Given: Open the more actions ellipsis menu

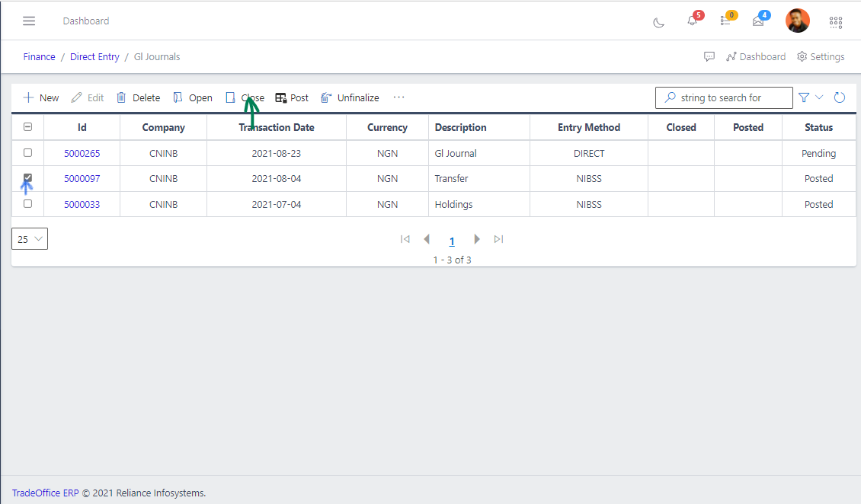Looking at the screenshot, I should pyautogui.click(x=398, y=97).
